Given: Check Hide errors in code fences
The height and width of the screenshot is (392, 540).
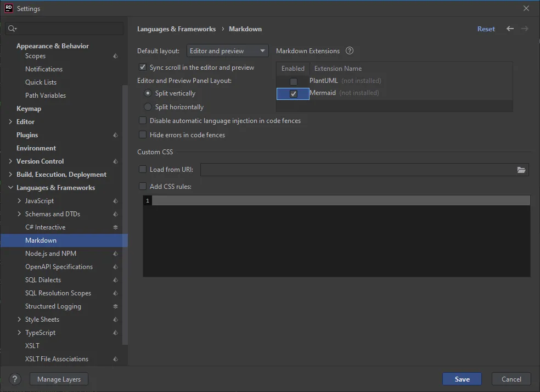Looking at the screenshot, I should tap(143, 135).
